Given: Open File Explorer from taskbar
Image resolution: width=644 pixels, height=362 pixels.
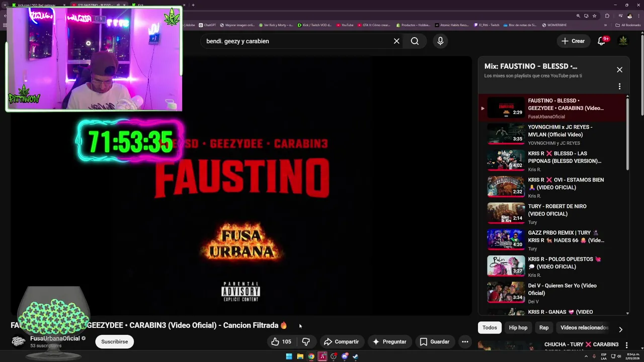Looking at the screenshot, I should tap(300, 356).
